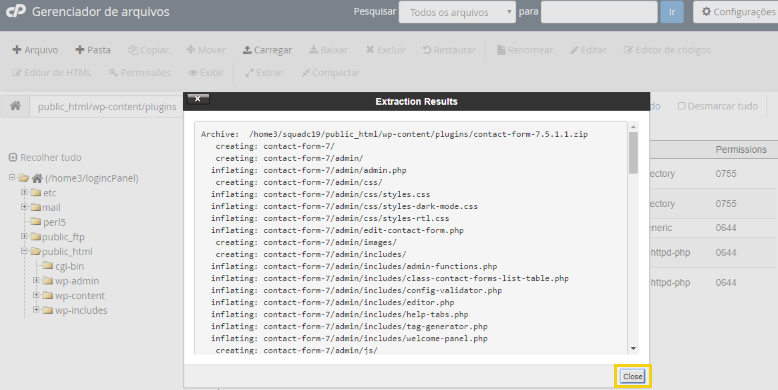Screen dimensions: 778x390
Task: Collapse the home3 root tree node
Action: pyautogui.click(x=12, y=177)
